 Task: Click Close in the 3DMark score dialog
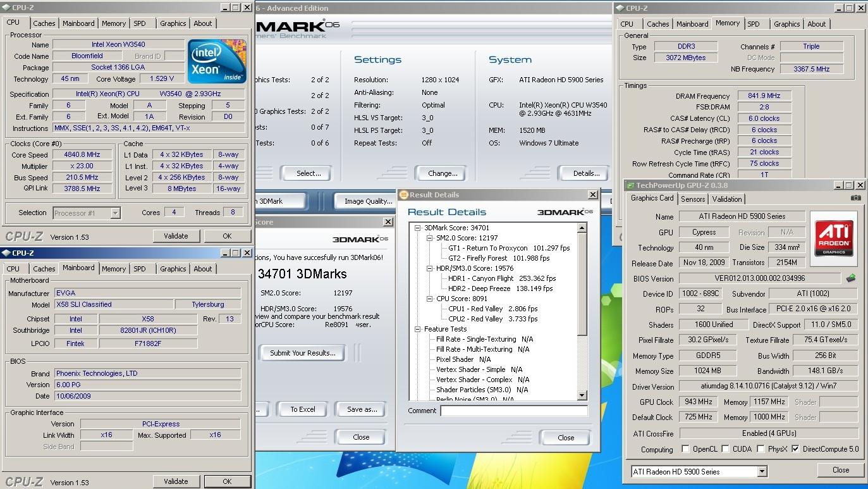click(x=361, y=436)
